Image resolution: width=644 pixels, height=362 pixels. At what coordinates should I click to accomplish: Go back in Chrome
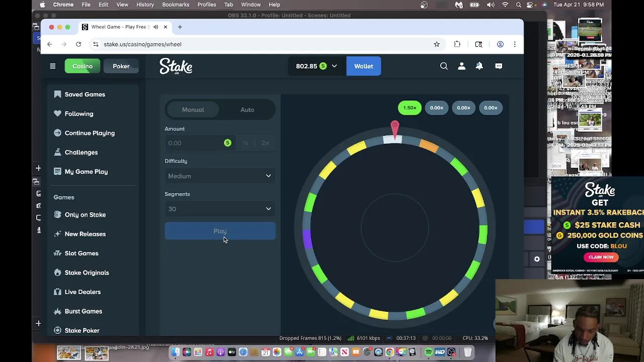(x=49, y=44)
